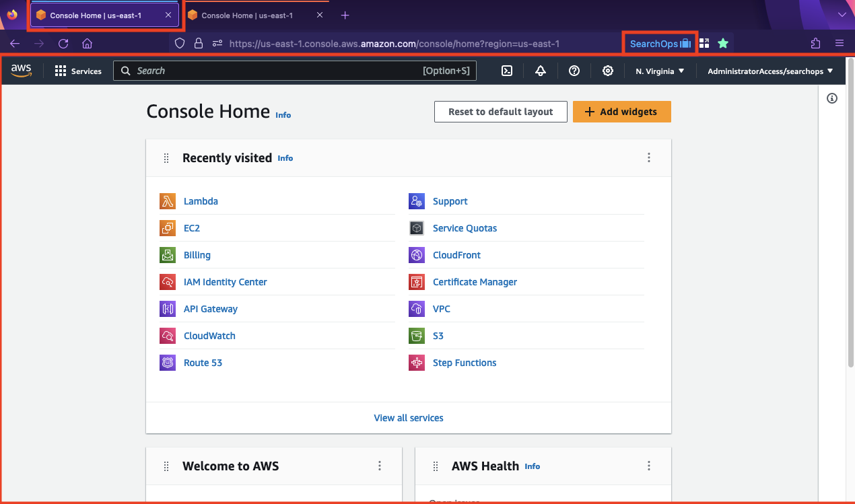Image resolution: width=855 pixels, height=504 pixels.
Task: Open the Route 53 link
Action: pos(203,363)
